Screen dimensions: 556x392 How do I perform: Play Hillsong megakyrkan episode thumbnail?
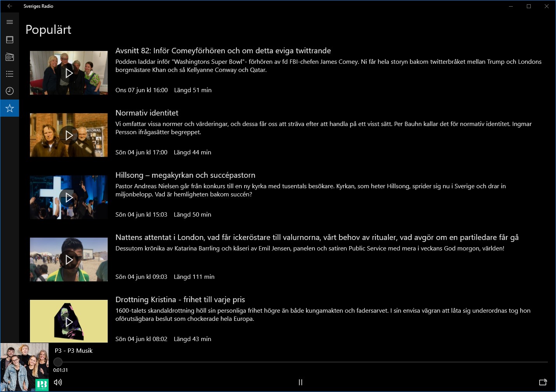[69, 198]
